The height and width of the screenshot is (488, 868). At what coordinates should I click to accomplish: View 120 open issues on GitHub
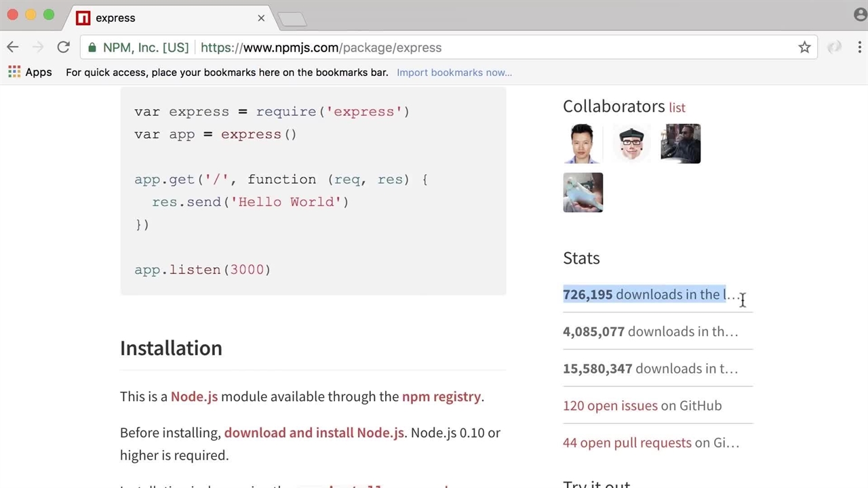(610, 405)
